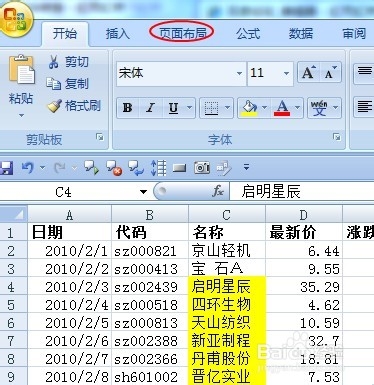
Task: Customize the quick access toolbar arrow
Action: (x=246, y=167)
